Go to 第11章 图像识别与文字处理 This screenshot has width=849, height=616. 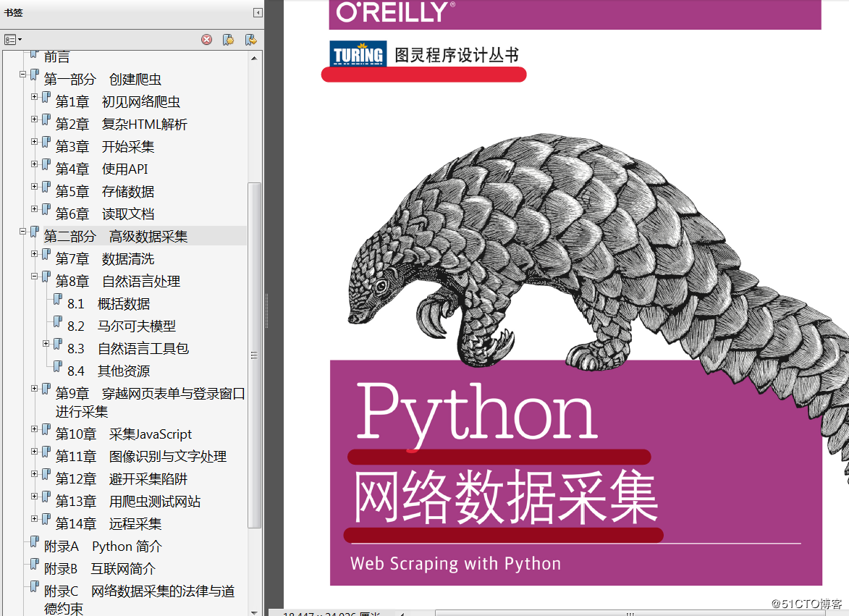pyautogui.click(x=141, y=456)
